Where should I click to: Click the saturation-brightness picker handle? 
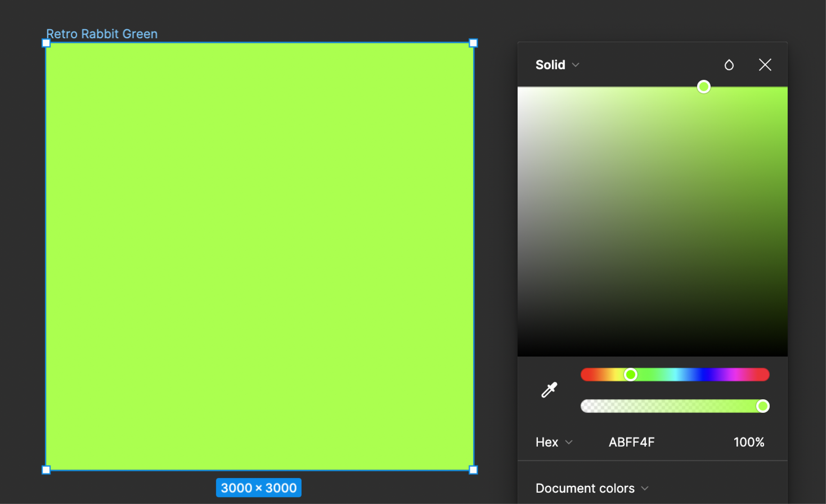704,87
